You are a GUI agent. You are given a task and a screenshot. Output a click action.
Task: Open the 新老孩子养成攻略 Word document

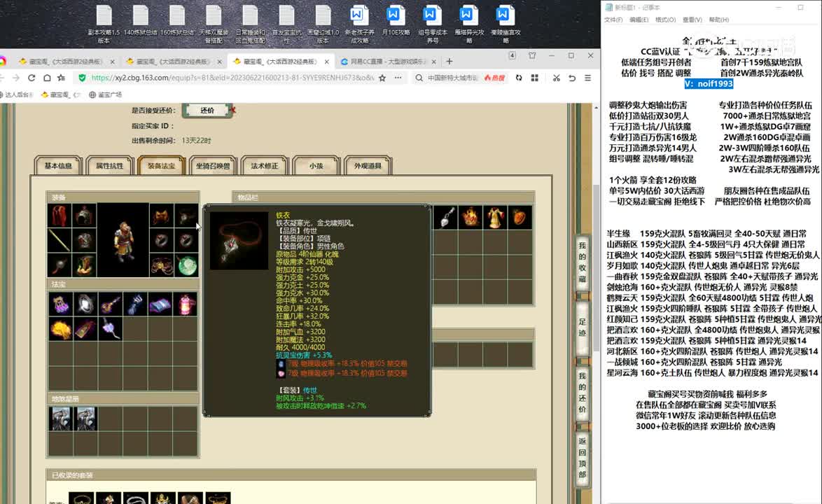[x=359, y=24]
